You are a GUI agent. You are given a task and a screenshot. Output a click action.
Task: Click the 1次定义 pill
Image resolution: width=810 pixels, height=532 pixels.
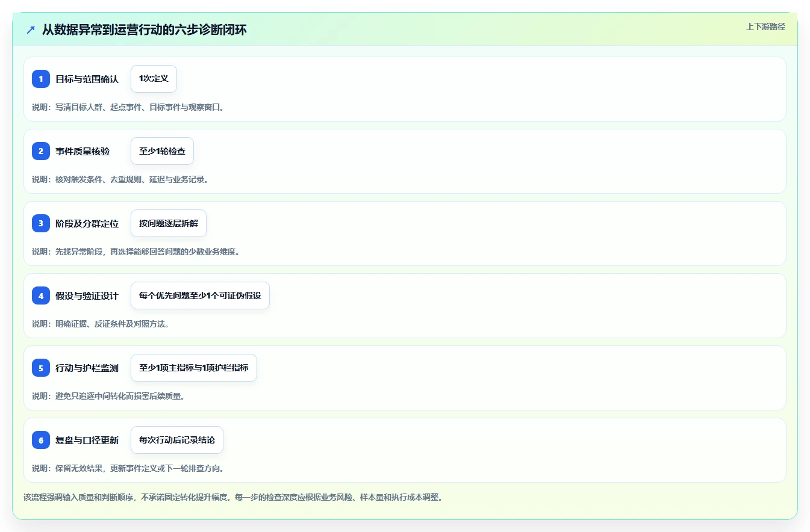pos(154,79)
